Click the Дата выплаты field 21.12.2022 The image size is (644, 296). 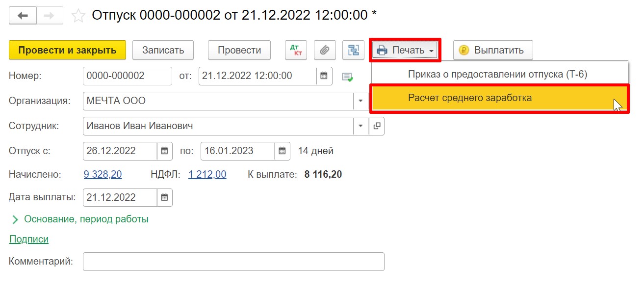120,197
